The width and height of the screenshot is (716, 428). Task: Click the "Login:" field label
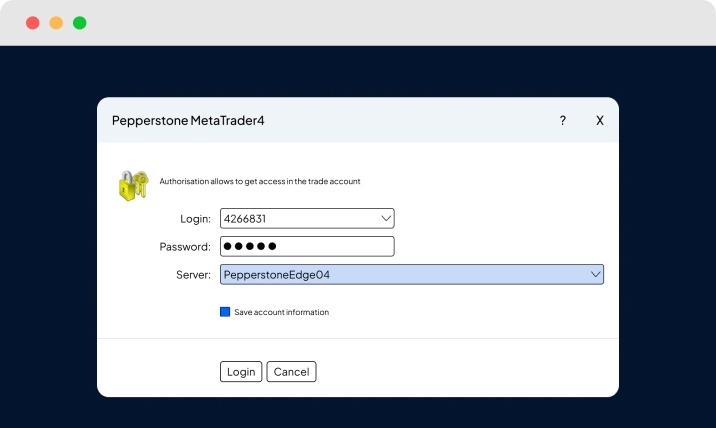coord(194,218)
